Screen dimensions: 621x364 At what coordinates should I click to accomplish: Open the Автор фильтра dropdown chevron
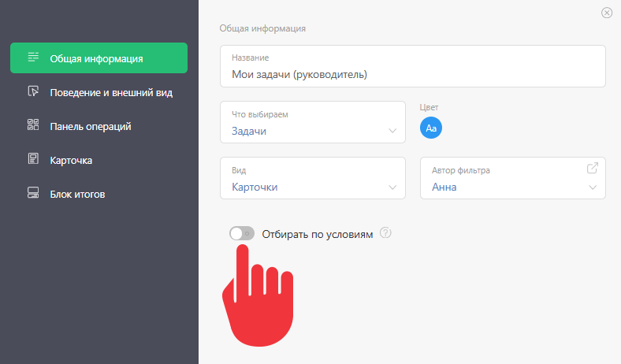(593, 188)
